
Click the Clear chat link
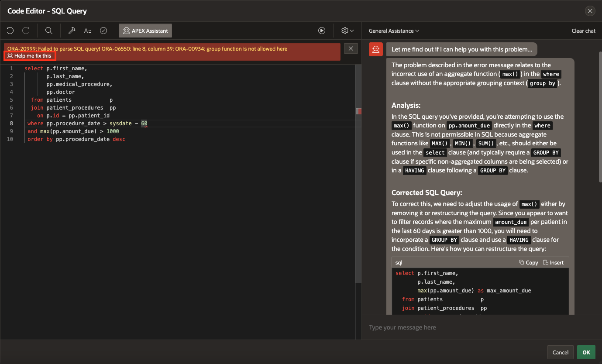[583, 31]
